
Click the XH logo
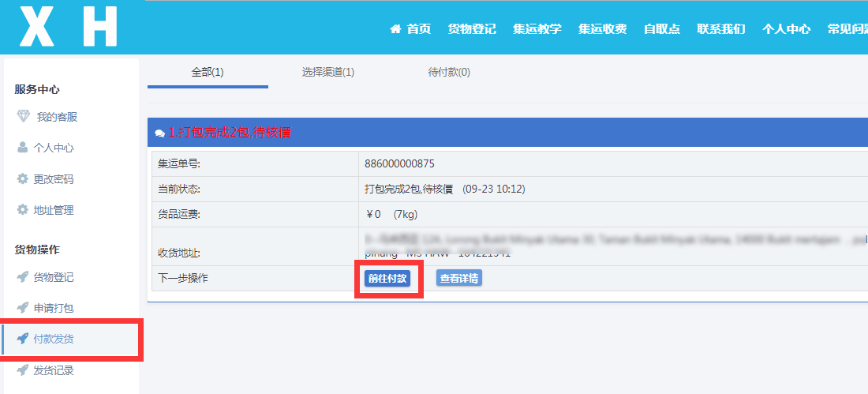[68, 27]
